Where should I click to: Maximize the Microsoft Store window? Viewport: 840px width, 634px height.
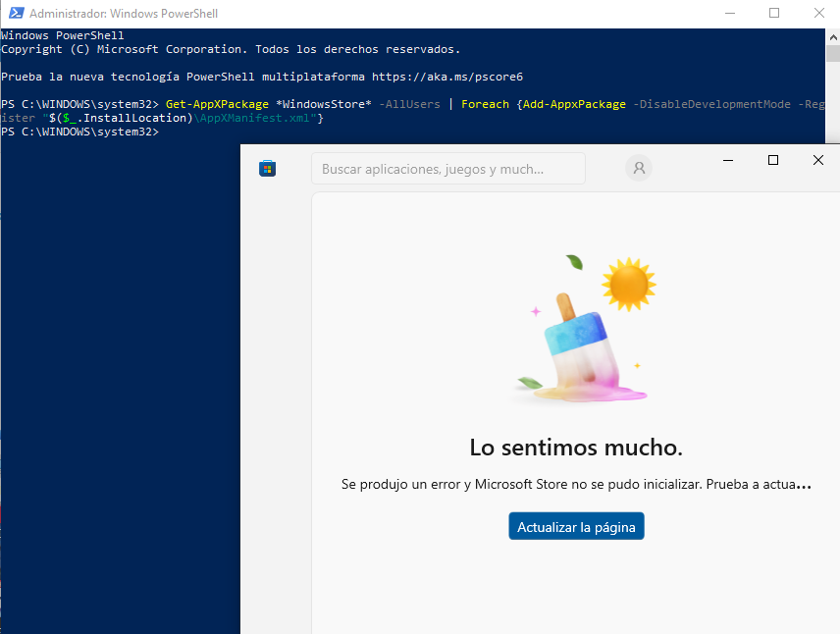[x=773, y=160]
